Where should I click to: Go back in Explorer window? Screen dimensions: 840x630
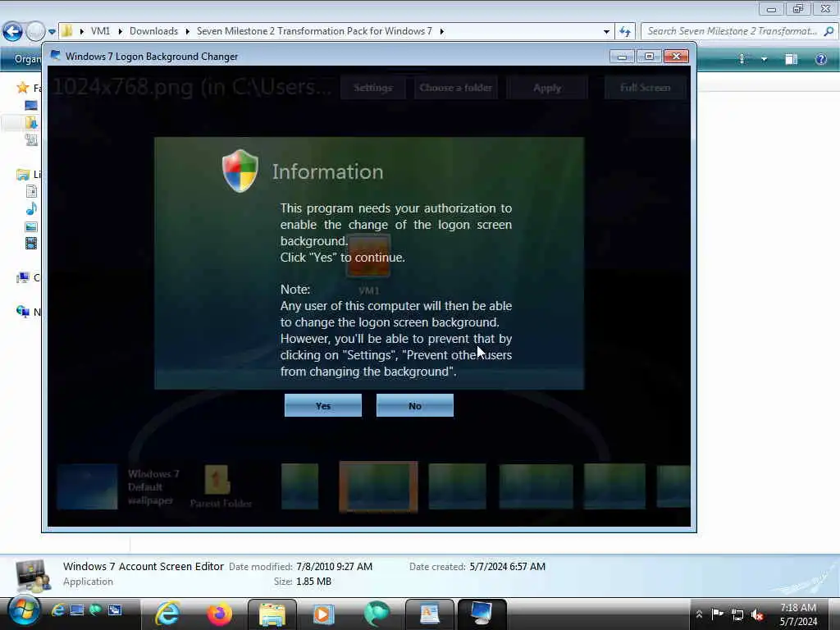(x=13, y=31)
